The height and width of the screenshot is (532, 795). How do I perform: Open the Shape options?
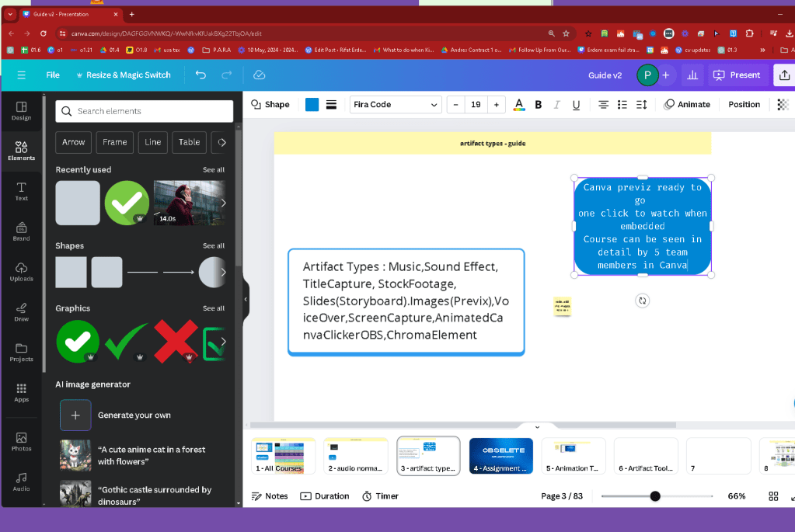[x=270, y=104]
